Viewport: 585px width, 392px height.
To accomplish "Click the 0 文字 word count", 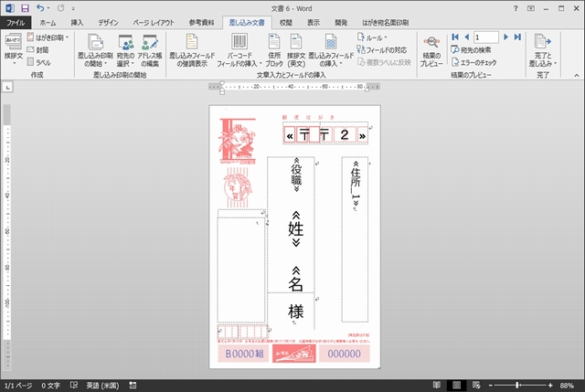I will point(51,386).
